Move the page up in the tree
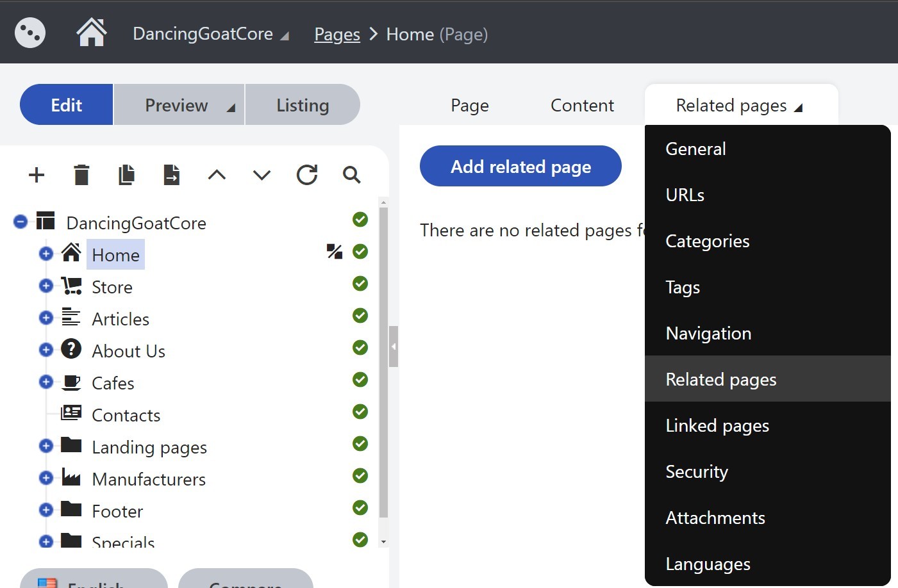 click(x=217, y=175)
